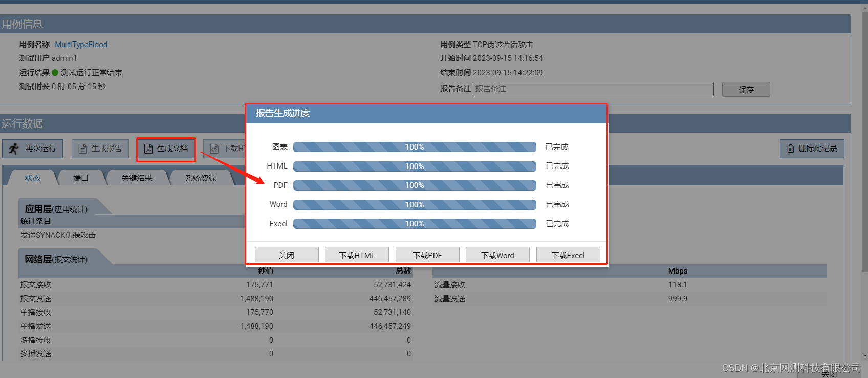Viewport: 868px width, 378px height.
Task: Download the report via 下载HTML
Action: point(357,255)
